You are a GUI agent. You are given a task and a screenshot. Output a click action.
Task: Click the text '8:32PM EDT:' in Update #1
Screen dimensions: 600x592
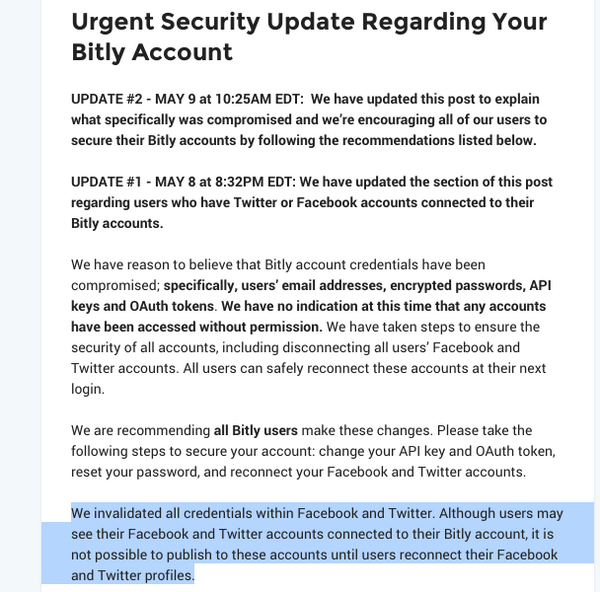[255, 182]
